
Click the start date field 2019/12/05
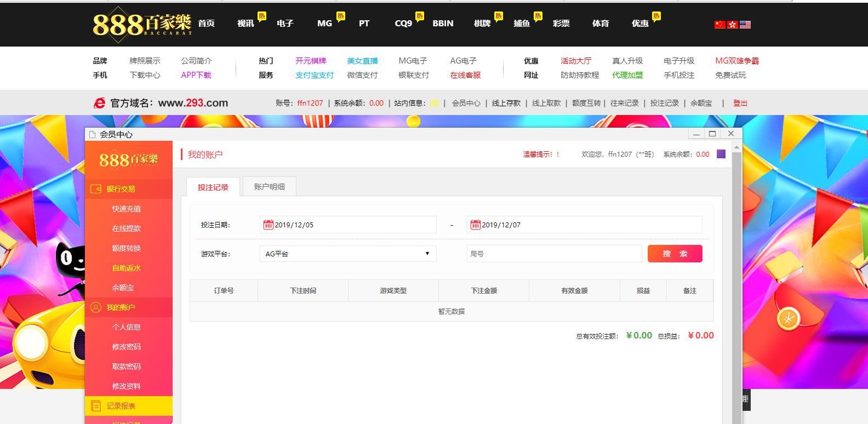(x=348, y=225)
